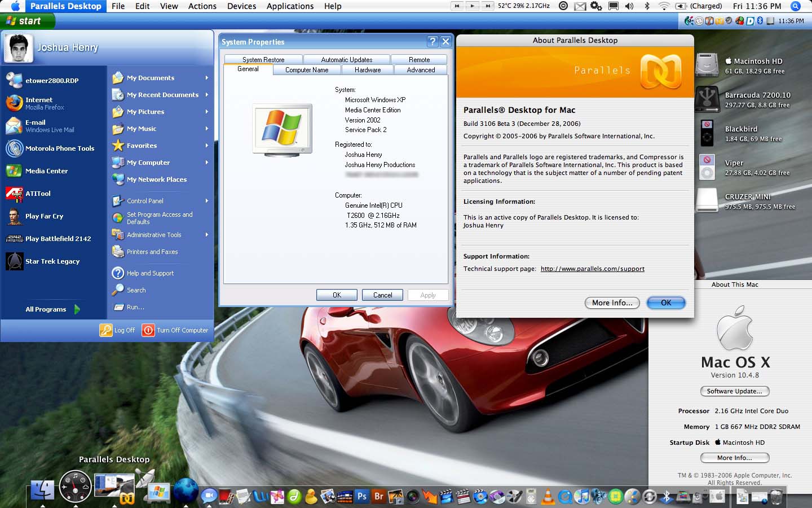The height and width of the screenshot is (508, 812).
Task: Open Dreamweaver from the Dock
Action: point(294,497)
